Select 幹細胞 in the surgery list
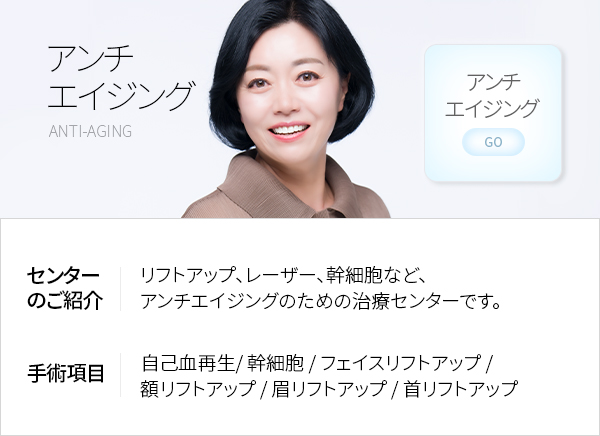 point(275,363)
